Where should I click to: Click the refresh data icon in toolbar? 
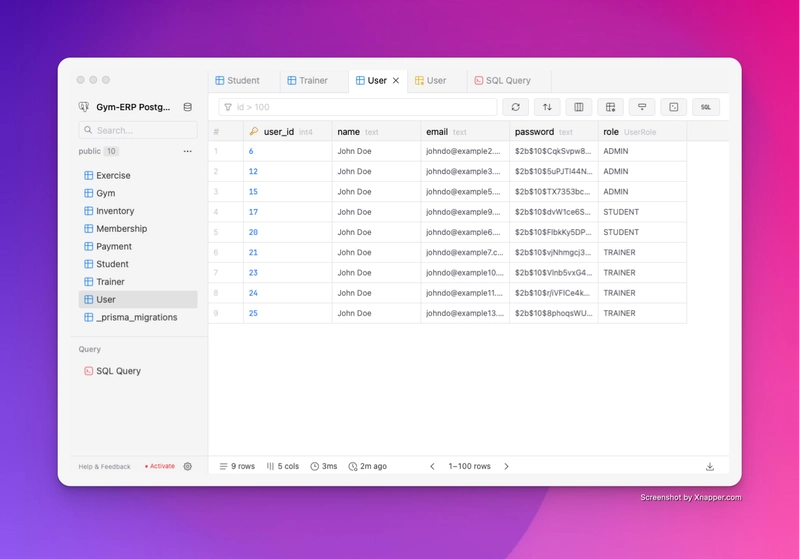point(515,107)
